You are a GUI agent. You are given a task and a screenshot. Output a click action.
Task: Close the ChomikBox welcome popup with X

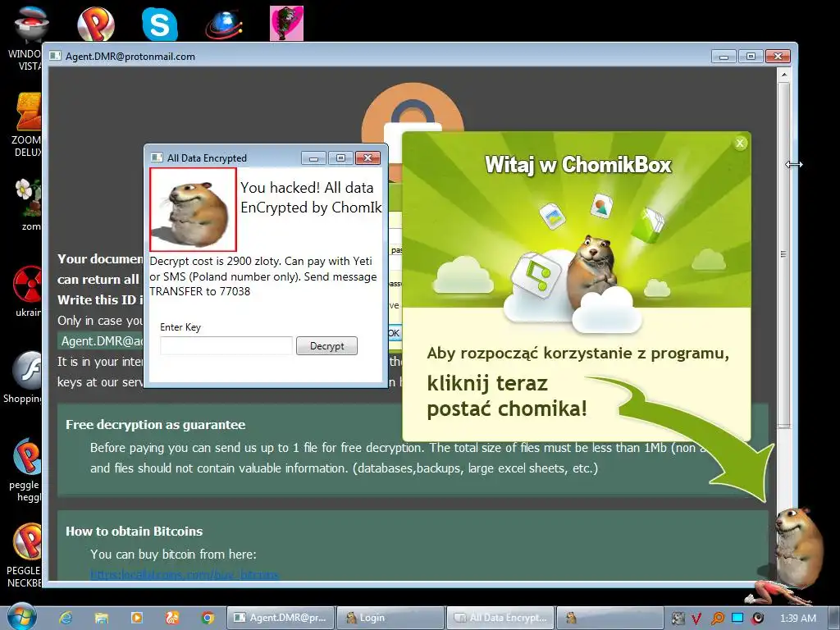point(740,143)
